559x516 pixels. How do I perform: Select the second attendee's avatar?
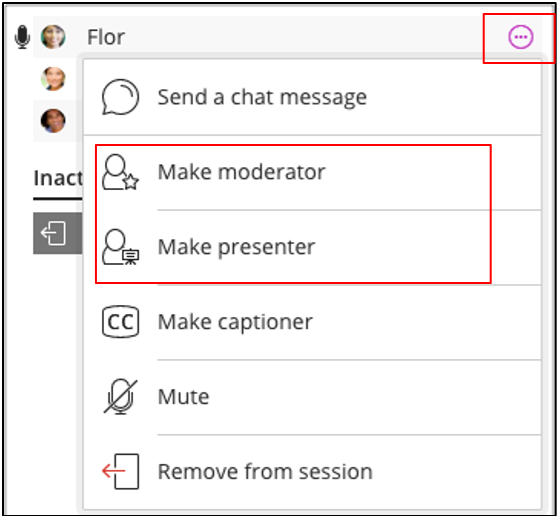pyautogui.click(x=53, y=79)
